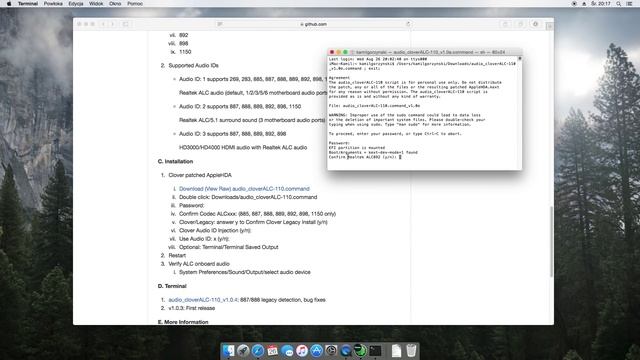Open the Edycja menu
This screenshot has width=640, height=360.
(x=76, y=4)
